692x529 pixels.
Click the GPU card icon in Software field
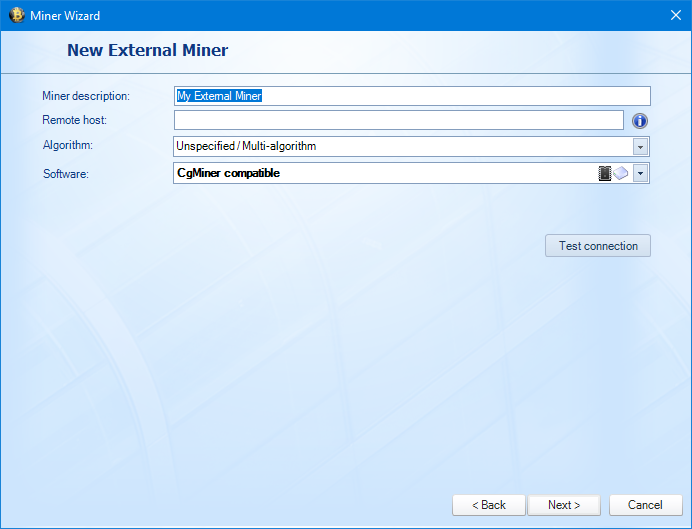coord(621,173)
